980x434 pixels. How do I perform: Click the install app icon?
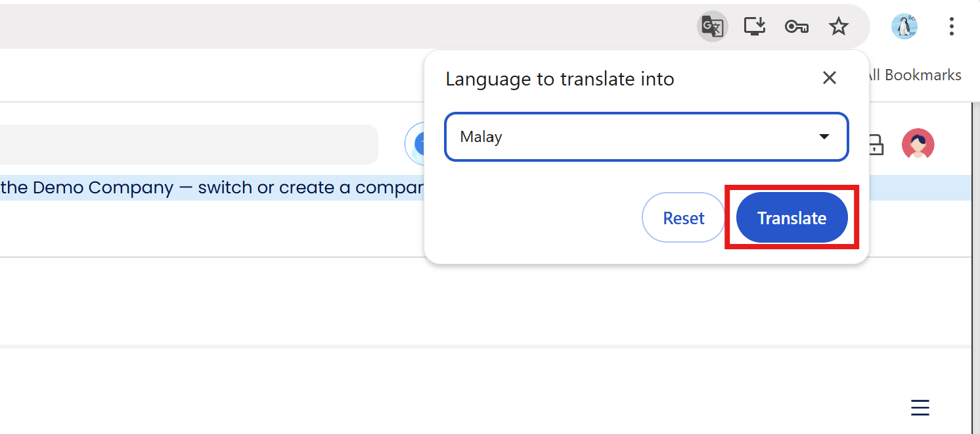(x=755, y=27)
